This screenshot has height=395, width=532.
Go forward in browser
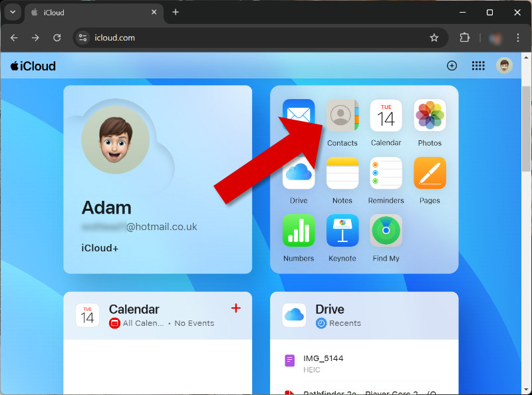pos(35,38)
